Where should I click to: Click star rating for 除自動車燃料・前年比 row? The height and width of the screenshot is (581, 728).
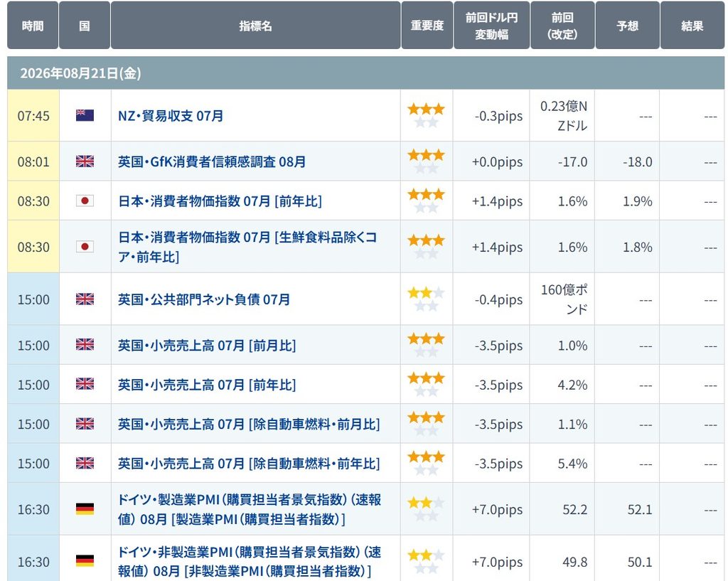tap(427, 464)
